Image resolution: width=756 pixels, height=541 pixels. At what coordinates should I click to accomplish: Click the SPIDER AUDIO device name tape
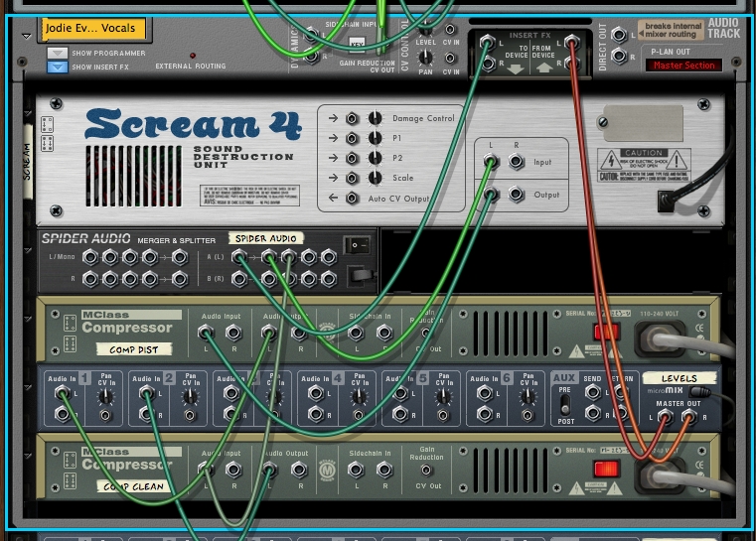[265, 238]
